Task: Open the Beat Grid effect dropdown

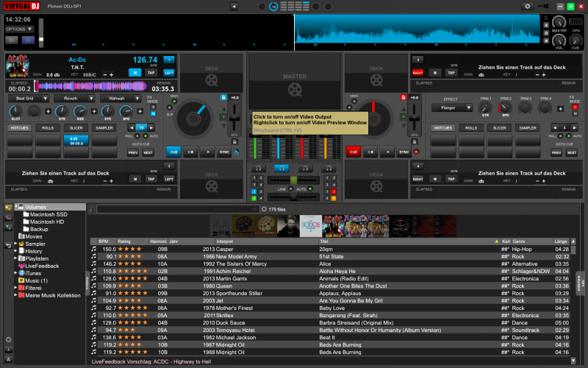Action: [29, 99]
